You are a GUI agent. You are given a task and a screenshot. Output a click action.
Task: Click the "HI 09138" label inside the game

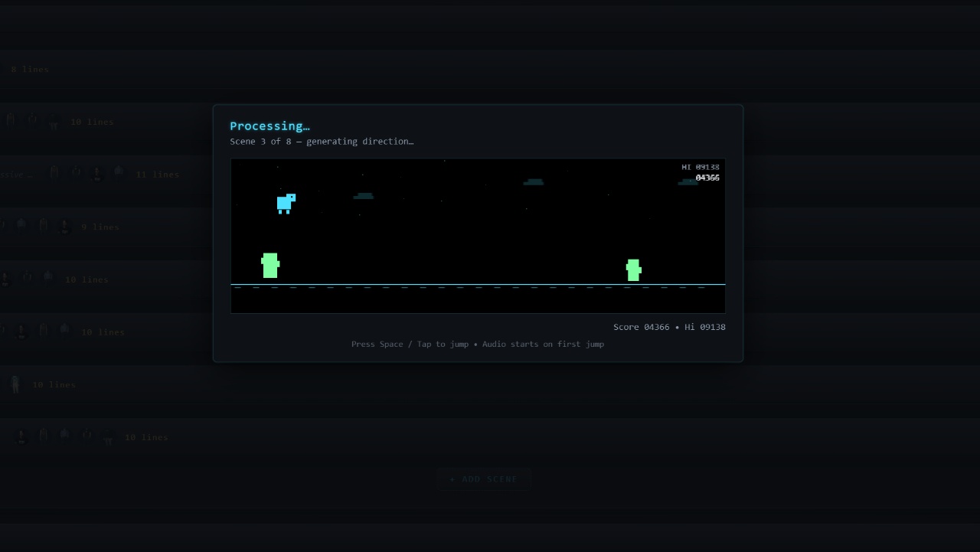tap(701, 167)
